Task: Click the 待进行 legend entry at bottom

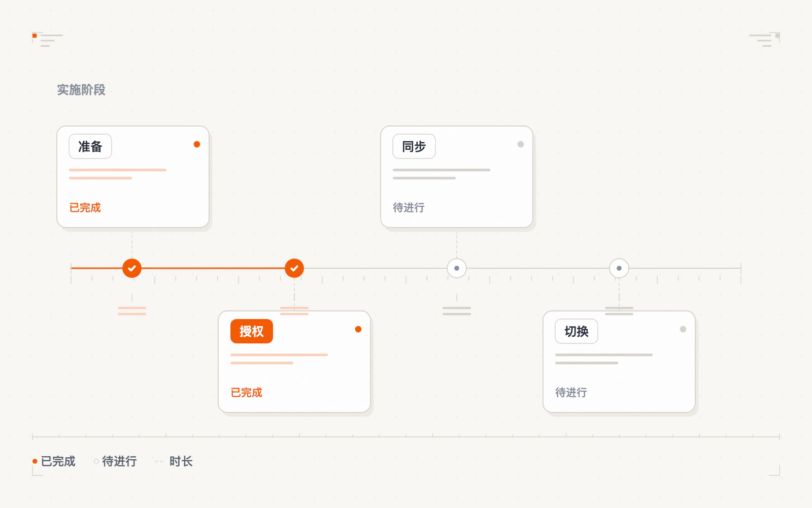Action: (x=115, y=461)
